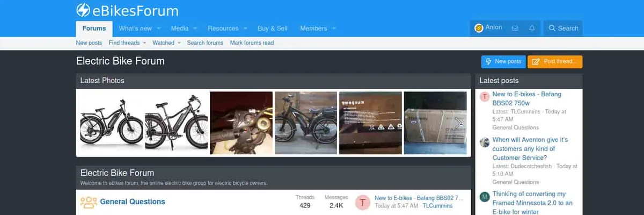The height and width of the screenshot is (215, 644).
Task: Click Anton's avatar icon
Action: [479, 28]
